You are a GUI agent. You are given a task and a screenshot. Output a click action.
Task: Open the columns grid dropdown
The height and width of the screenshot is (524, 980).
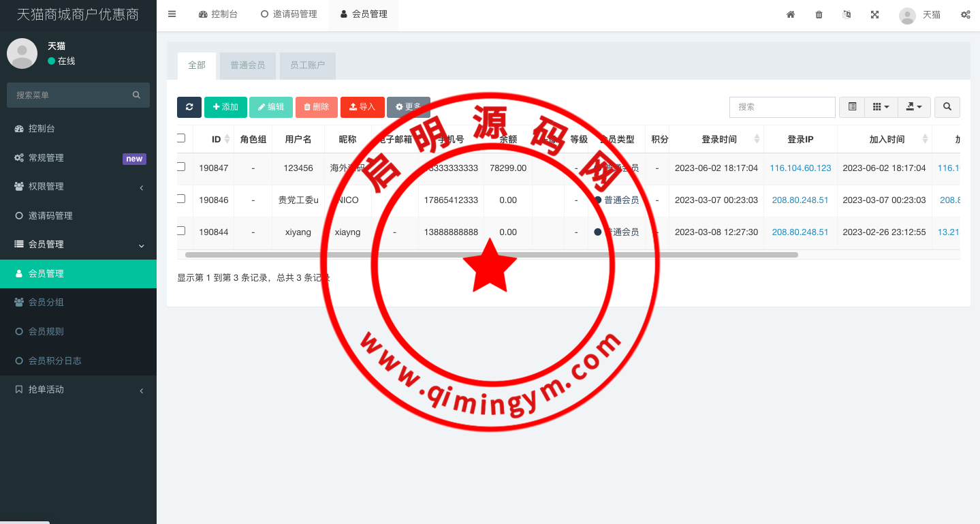pyautogui.click(x=881, y=107)
